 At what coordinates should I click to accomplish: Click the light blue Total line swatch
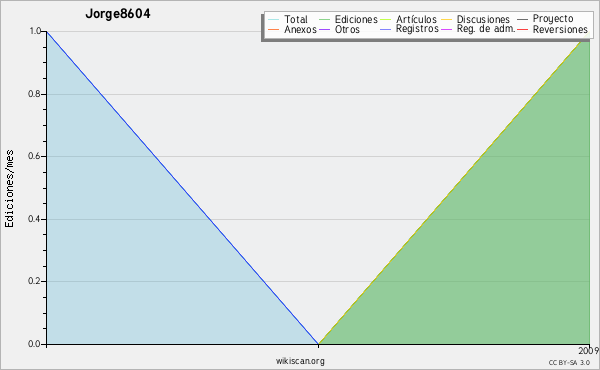(274, 20)
